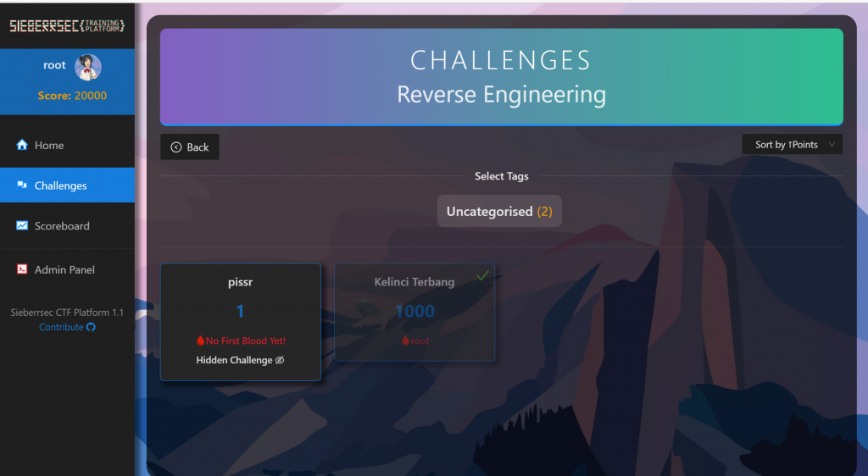This screenshot has height=476, width=868.
Task: Open the Admin Panel menu item
Action: [64, 269]
